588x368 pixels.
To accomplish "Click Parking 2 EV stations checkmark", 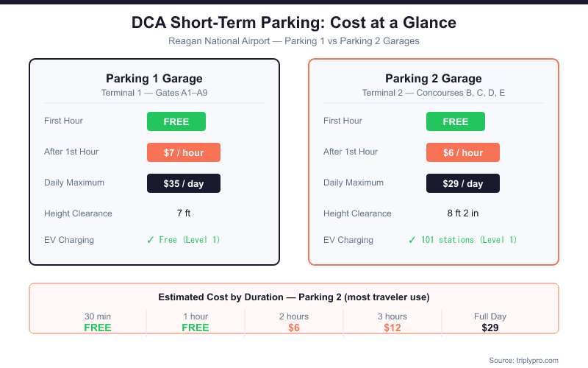I will point(412,240).
